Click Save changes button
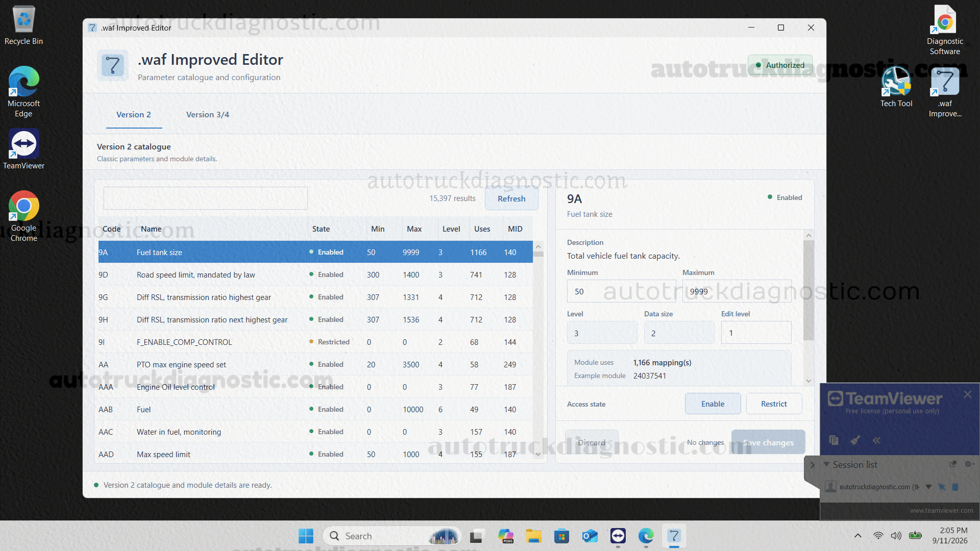This screenshot has height=551, width=980. click(768, 442)
